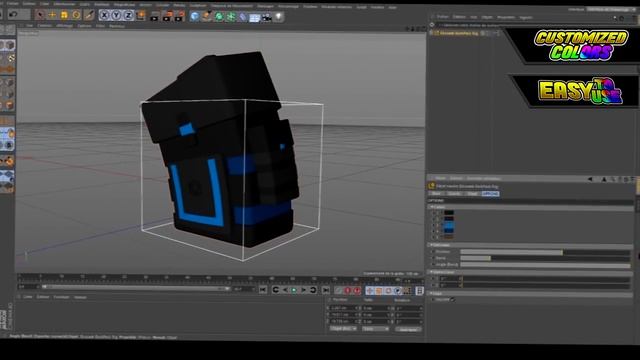The height and width of the screenshot is (360, 640).
Task: Toggle parameter keying icon
Action: click(x=398, y=291)
